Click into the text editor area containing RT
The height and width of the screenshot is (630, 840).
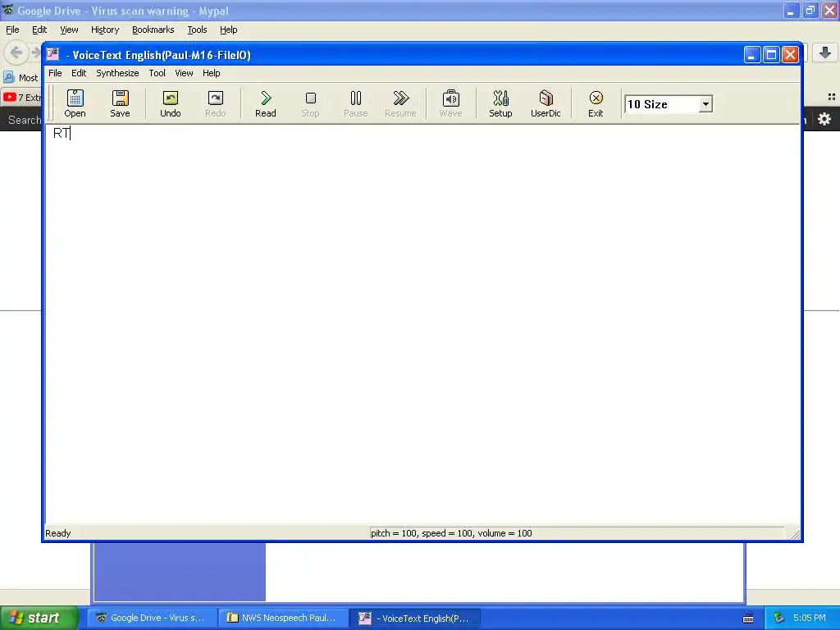(x=422, y=324)
